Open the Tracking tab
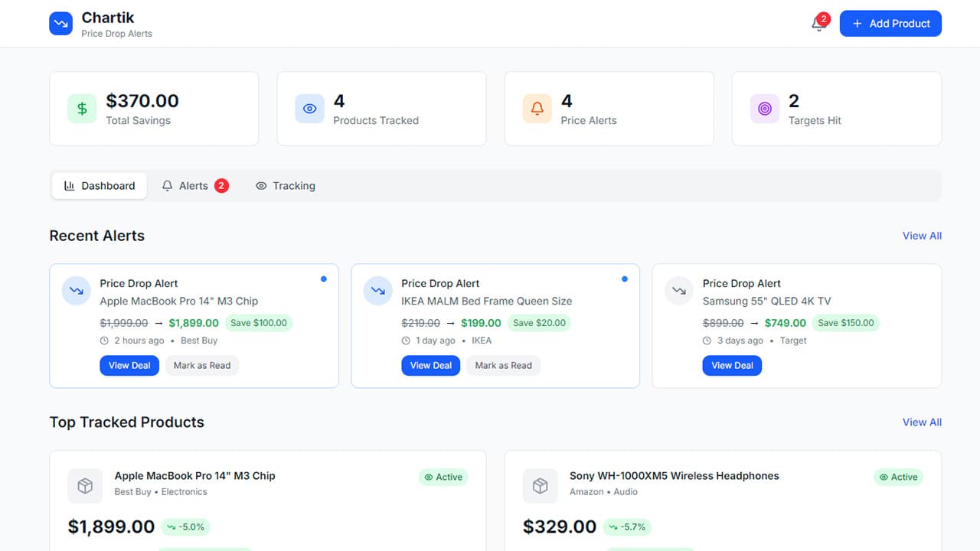Screen dimensions: 980x551 286,185
